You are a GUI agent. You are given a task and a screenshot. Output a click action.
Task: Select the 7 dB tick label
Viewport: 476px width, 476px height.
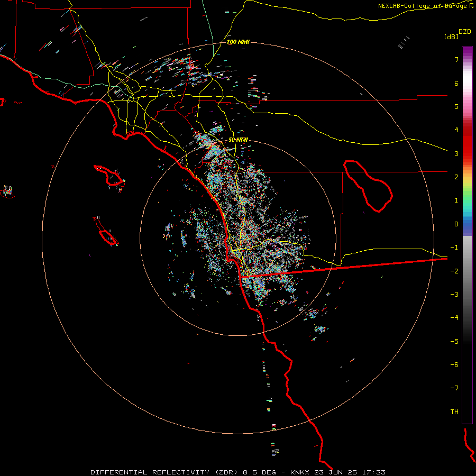coord(456,59)
